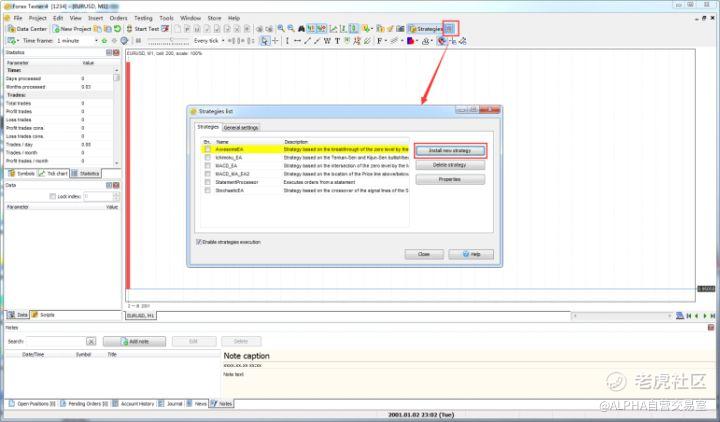Toggle Enable strategies execution checkbox
The height and width of the screenshot is (422, 720).
tap(199, 242)
